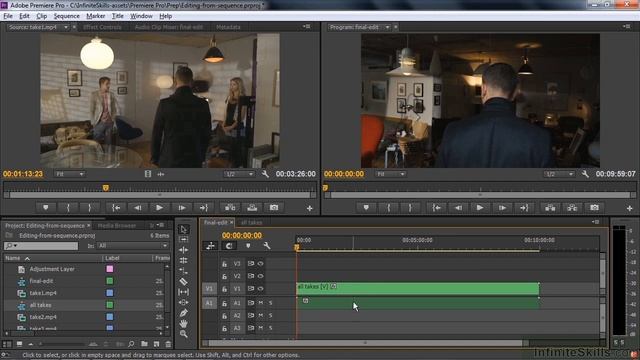Step back one frame in Source monitor
The height and width of the screenshot is (360, 640).
138,208
